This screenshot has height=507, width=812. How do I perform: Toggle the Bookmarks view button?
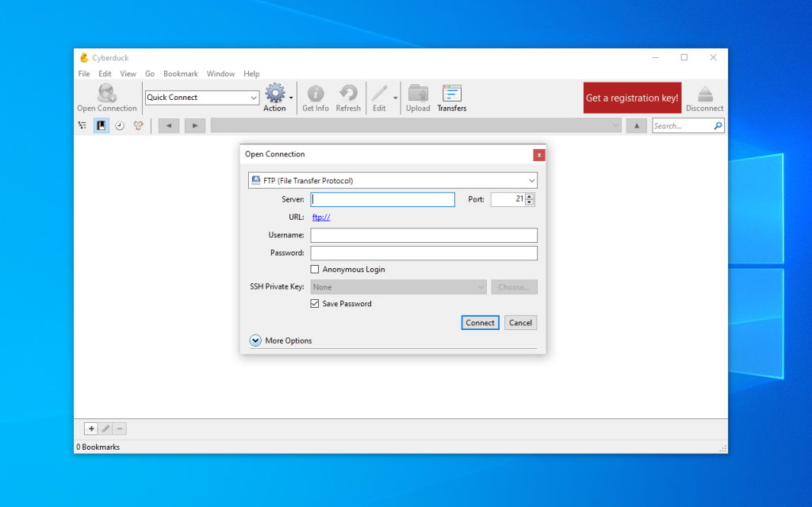[x=101, y=125]
